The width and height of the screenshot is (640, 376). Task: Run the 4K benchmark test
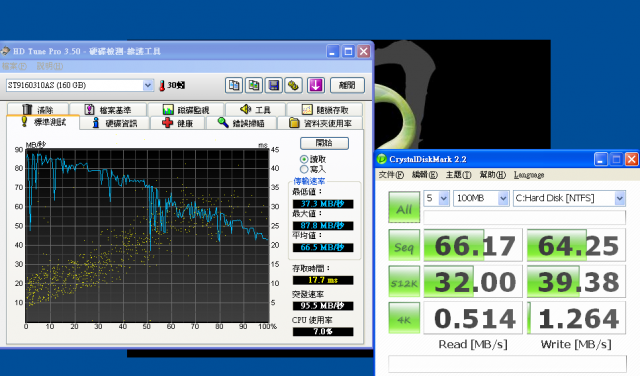point(404,318)
